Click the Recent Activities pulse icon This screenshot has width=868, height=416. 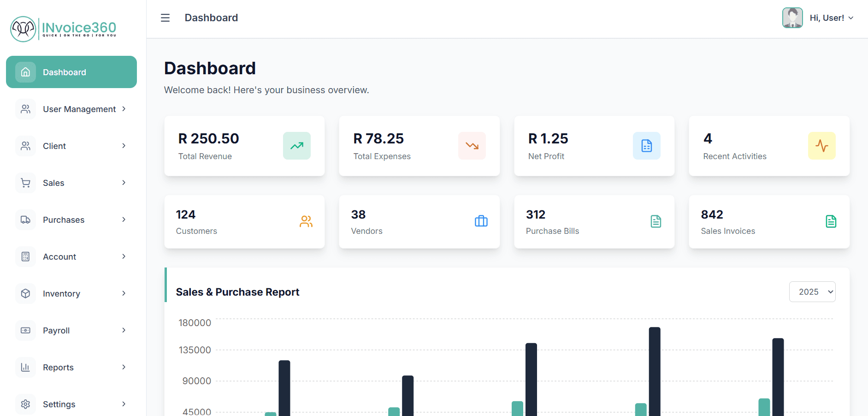822,146
